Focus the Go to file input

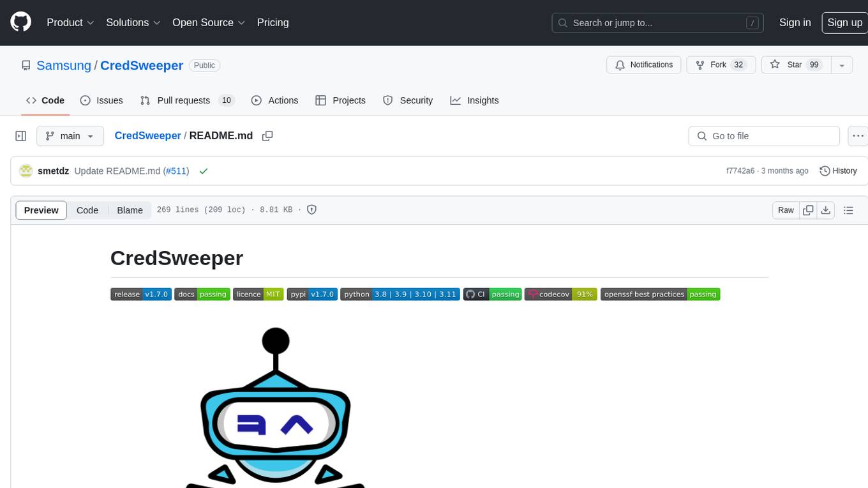click(764, 136)
